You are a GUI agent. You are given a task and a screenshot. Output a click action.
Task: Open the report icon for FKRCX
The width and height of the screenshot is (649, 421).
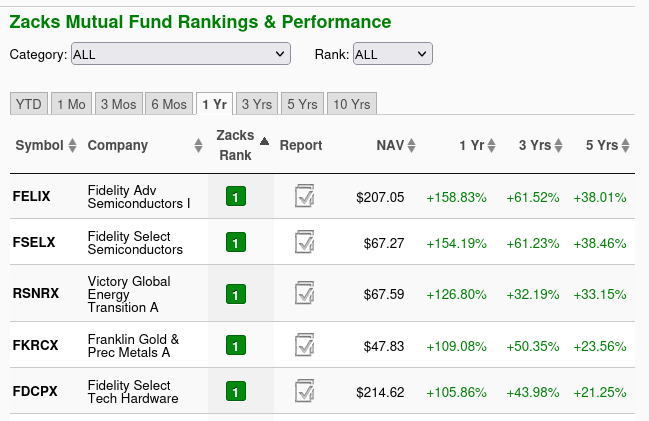pyautogui.click(x=305, y=345)
